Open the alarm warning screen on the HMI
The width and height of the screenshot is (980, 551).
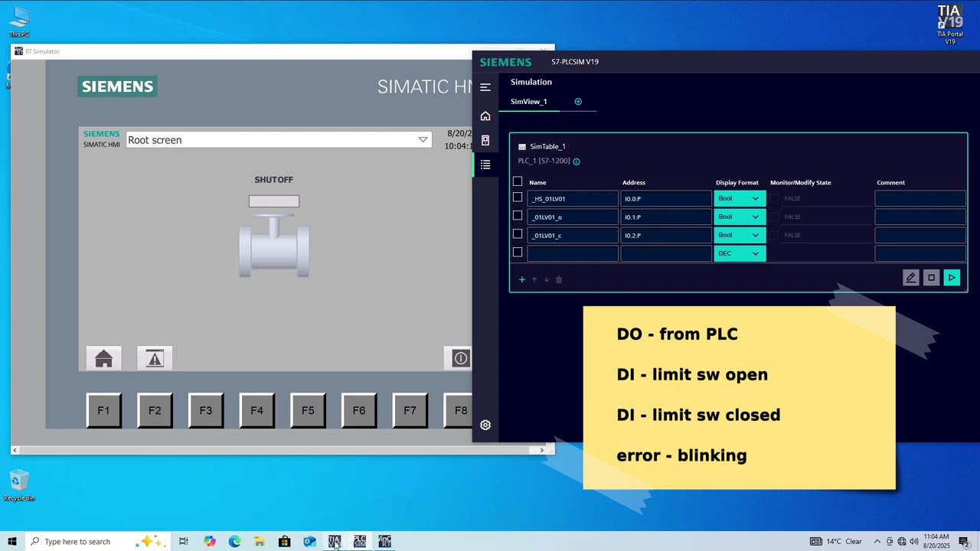pos(155,358)
